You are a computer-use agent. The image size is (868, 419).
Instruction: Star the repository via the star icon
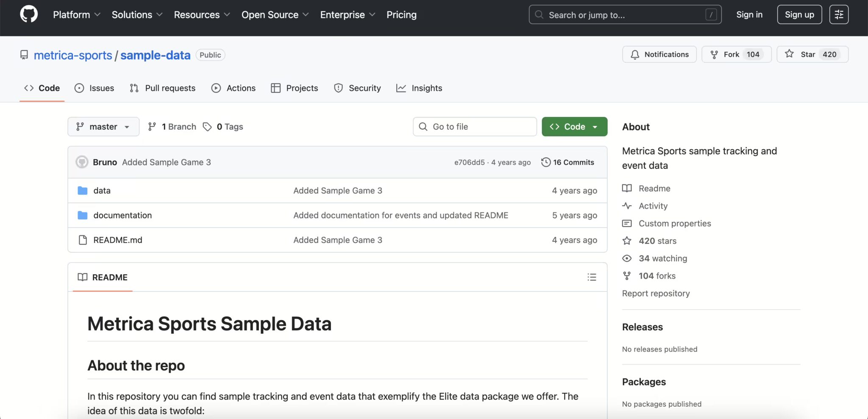point(789,54)
